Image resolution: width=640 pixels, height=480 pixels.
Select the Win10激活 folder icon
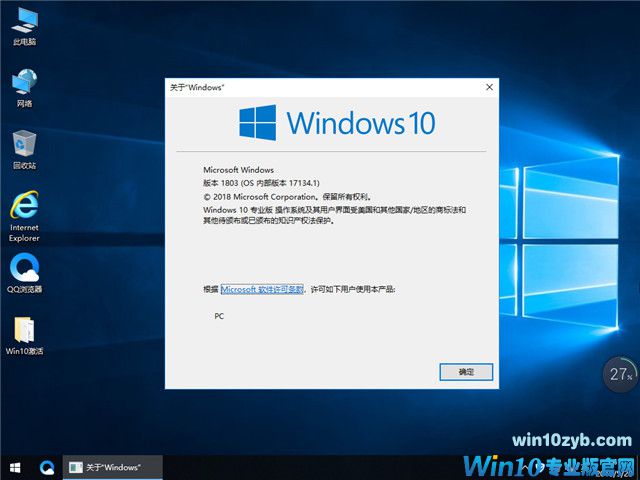[24, 336]
